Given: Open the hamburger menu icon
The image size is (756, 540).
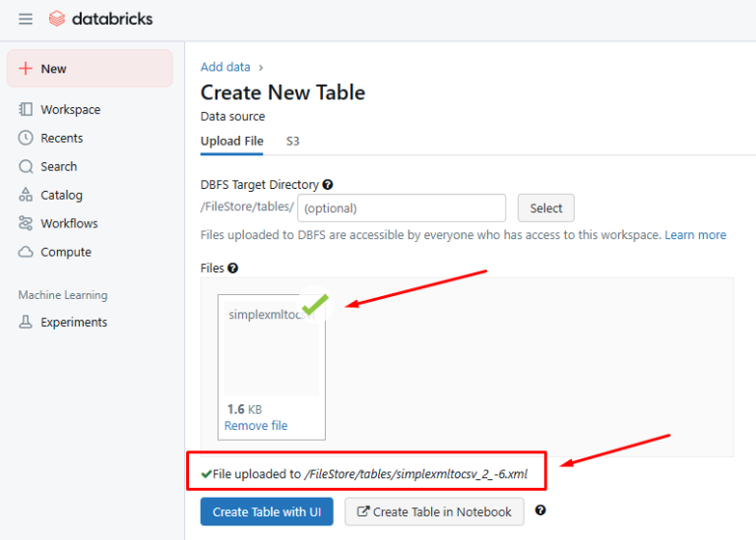Looking at the screenshot, I should [x=26, y=19].
